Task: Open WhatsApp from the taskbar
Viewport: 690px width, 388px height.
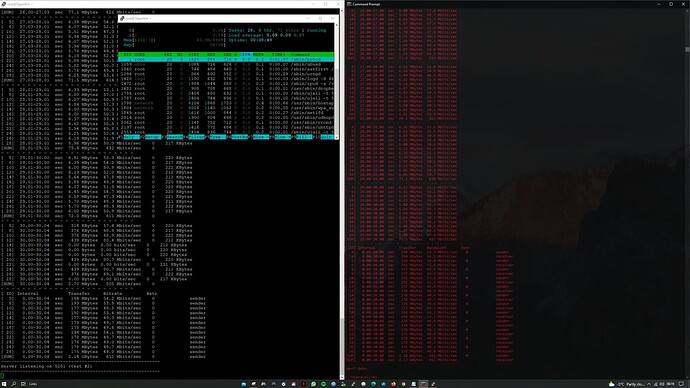Action: [x=313, y=384]
